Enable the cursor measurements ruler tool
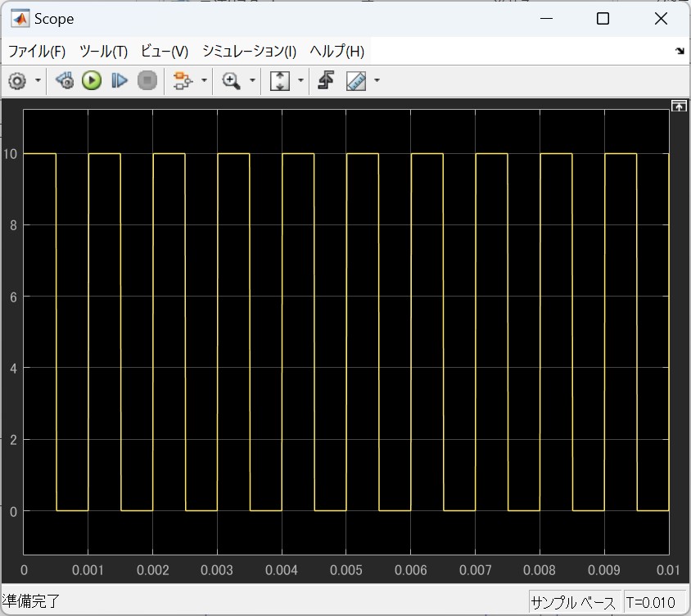The width and height of the screenshot is (691, 616). [x=355, y=80]
